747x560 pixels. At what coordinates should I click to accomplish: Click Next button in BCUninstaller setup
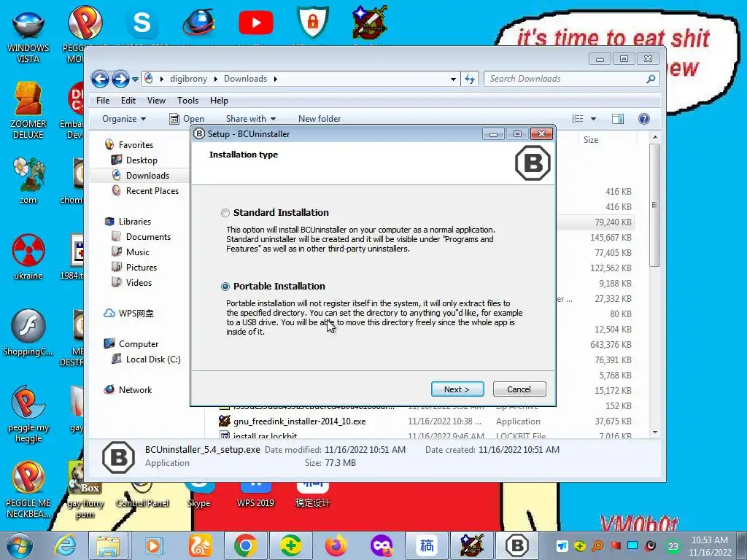pos(457,389)
